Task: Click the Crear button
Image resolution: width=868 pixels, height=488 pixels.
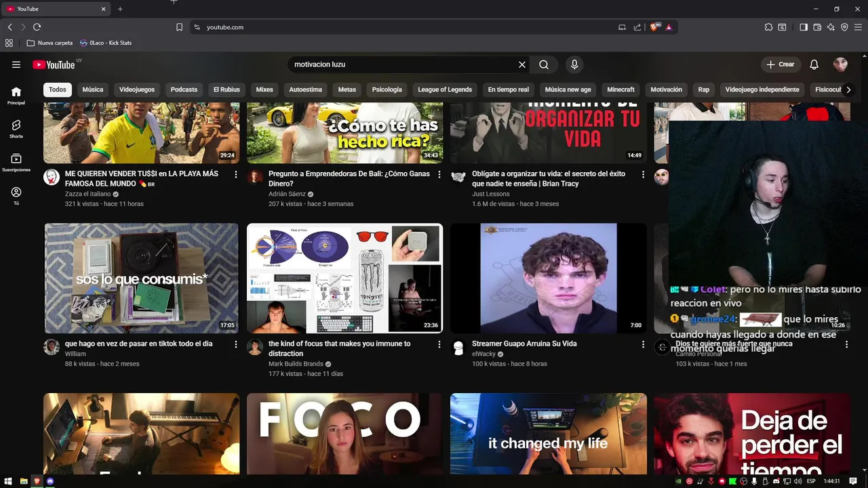Action: (780, 64)
